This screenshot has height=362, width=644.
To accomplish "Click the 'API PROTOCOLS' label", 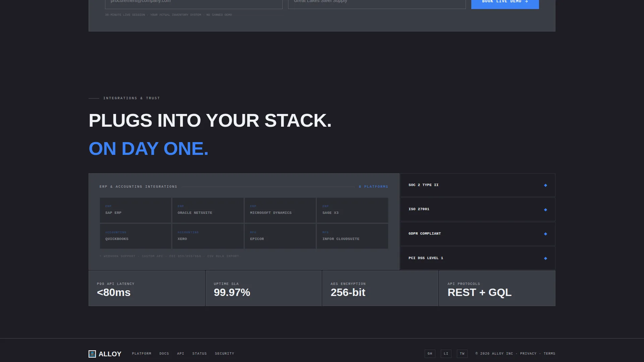I will tap(464, 284).
